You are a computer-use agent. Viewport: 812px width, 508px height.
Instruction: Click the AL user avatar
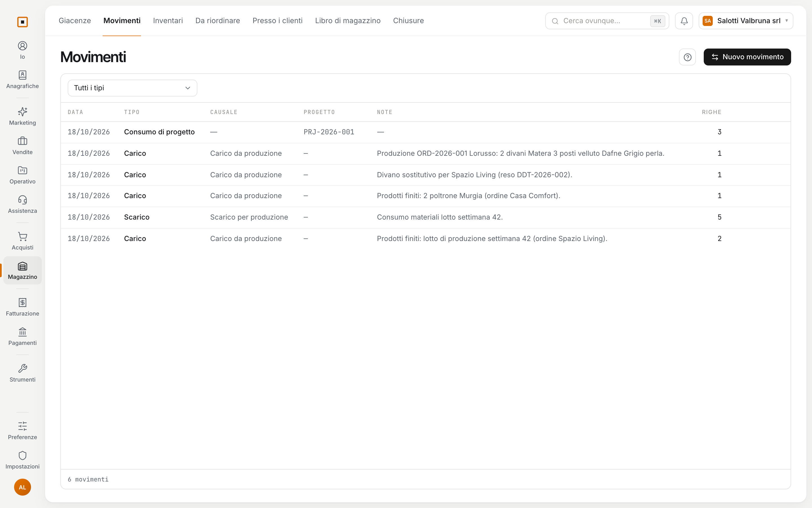[x=23, y=487]
